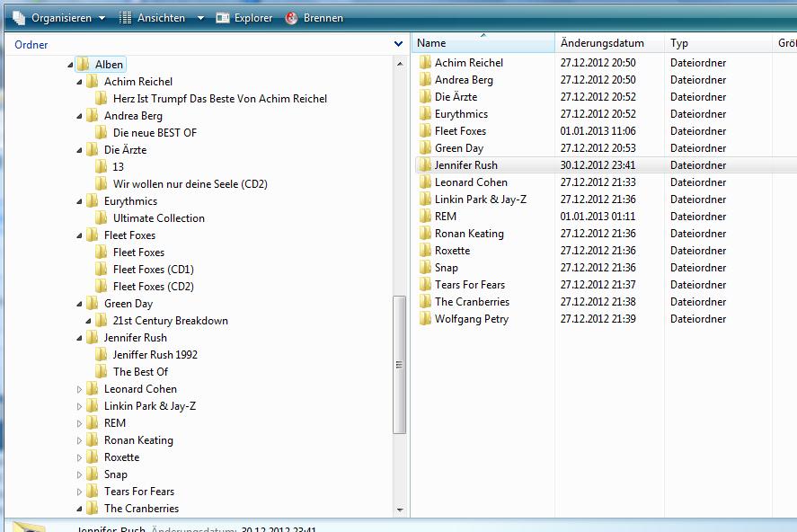Click the Explorer toolbar button
Image resolution: width=797 pixels, height=532 pixels.
pos(244,18)
